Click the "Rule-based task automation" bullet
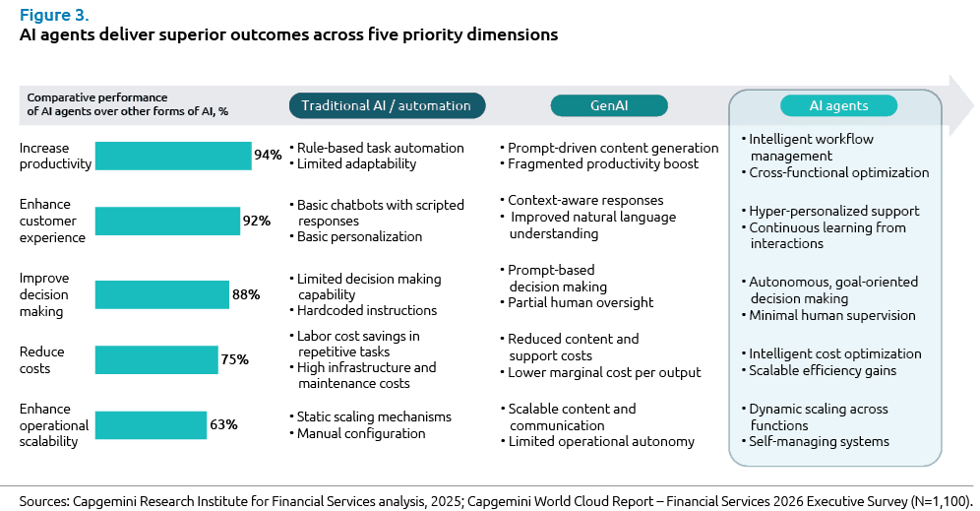This screenshot has height=511, width=980. (381, 148)
